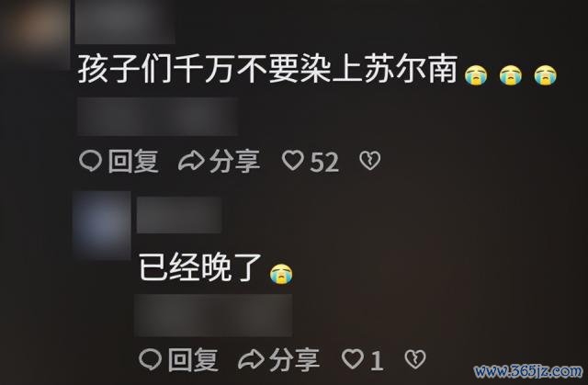
Task: Click the comment text 孩子们千万不要染上苏尔南
Action: [268, 69]
